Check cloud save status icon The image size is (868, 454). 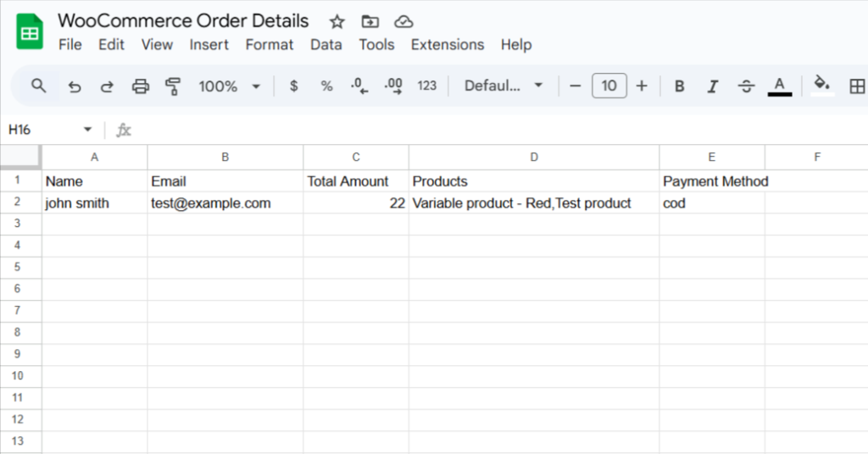tap(403, 22)
